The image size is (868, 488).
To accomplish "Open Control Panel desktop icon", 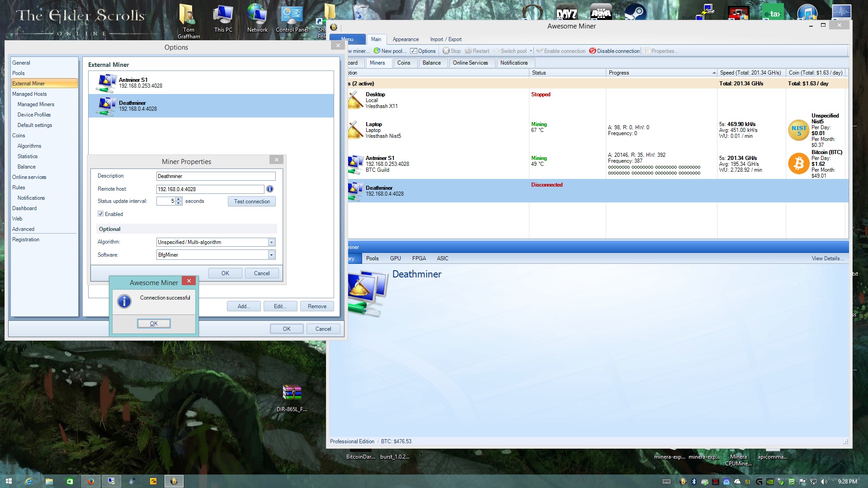I will point(292,19).
